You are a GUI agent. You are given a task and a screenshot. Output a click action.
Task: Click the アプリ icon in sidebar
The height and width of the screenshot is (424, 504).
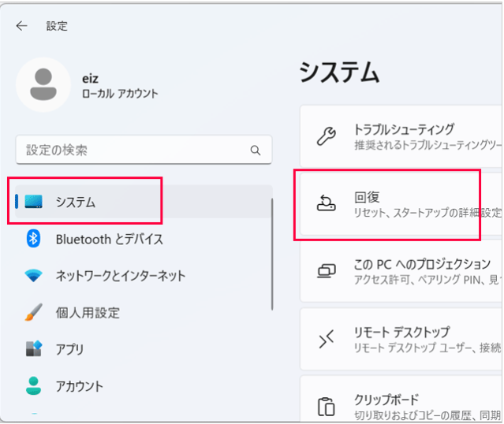click(x=33, y=349)
